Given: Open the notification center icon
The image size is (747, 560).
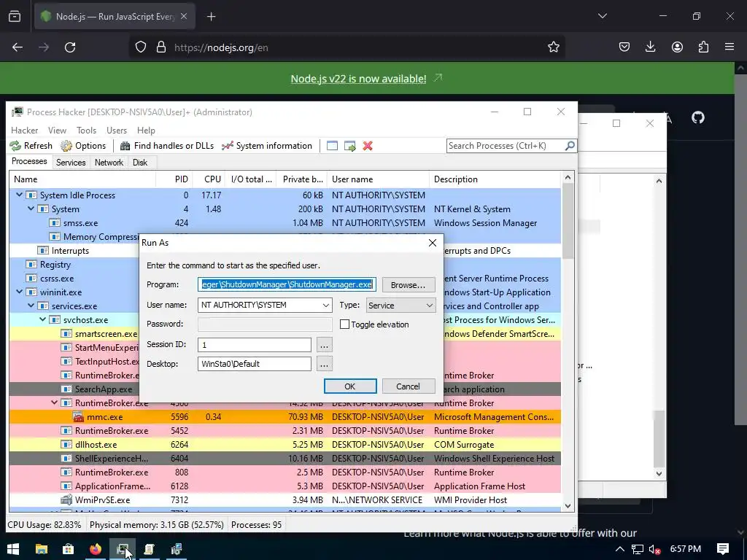Looking at the screenshot, I should point(723,549).
